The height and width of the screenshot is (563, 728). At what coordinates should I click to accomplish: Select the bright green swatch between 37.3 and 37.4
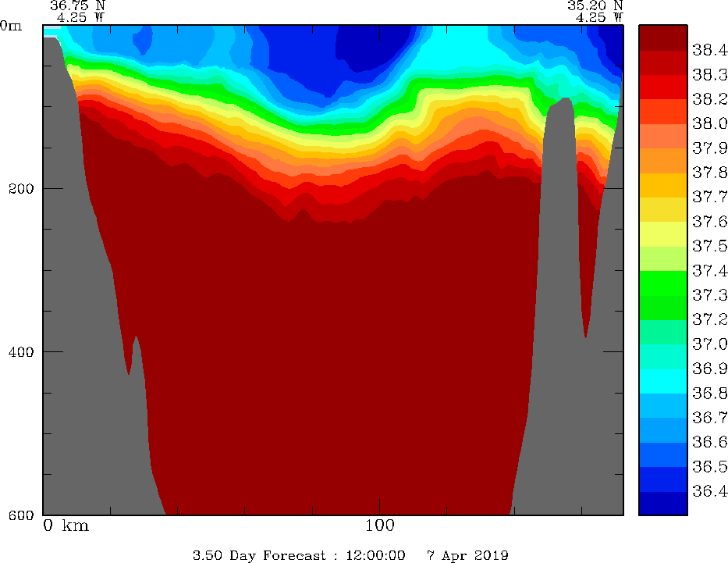662,283
